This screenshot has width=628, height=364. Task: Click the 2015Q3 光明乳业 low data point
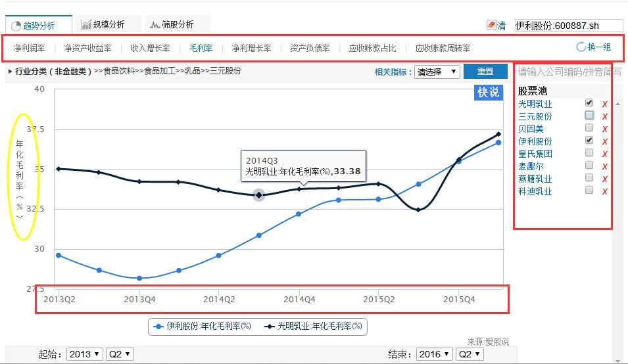click(x=418, y=210)
